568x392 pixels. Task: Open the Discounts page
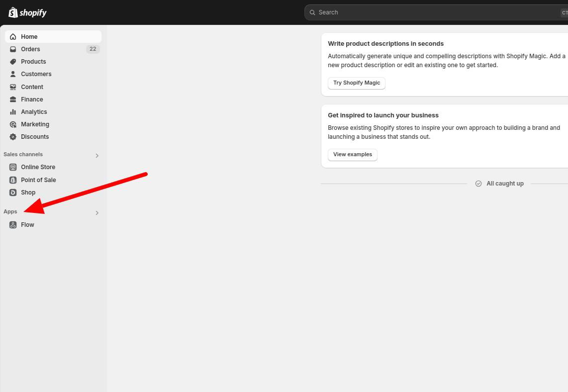click(53, 137)
